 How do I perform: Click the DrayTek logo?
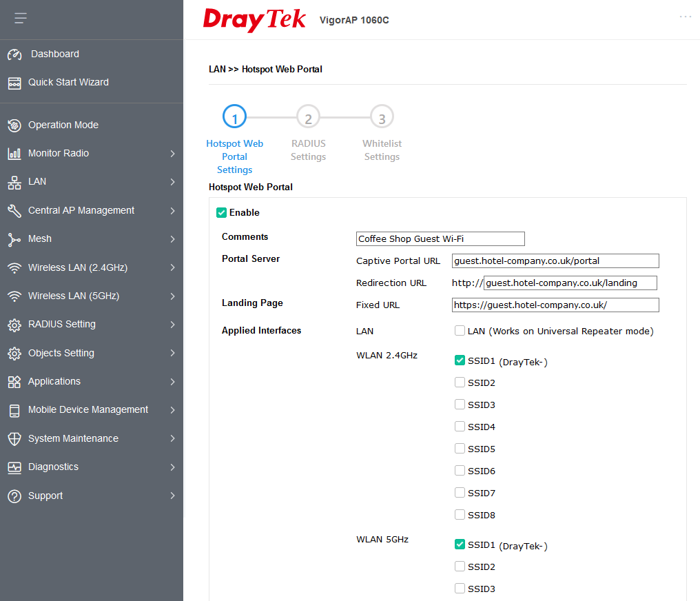[x=254, y=20]
